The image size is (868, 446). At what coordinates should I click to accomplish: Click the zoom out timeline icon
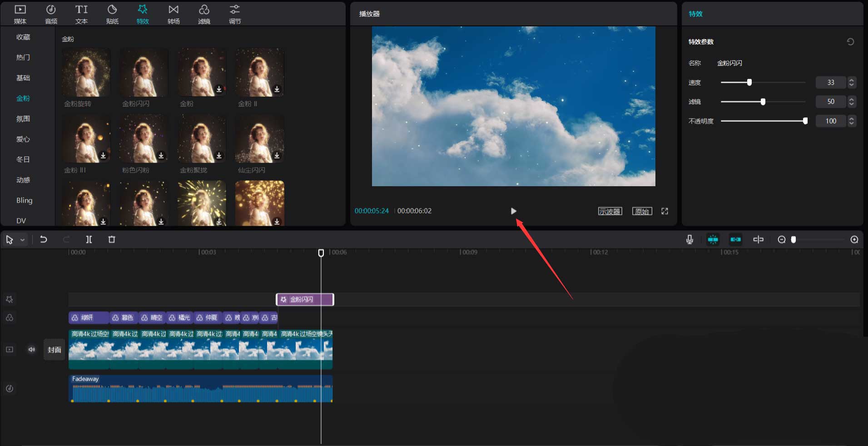tap(781, 239)
